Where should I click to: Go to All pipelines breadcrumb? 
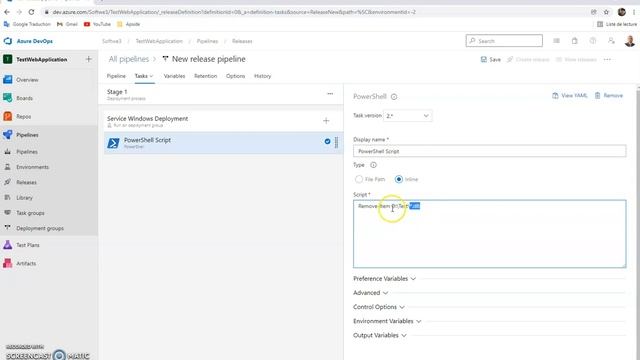click(x=129, y=59)
